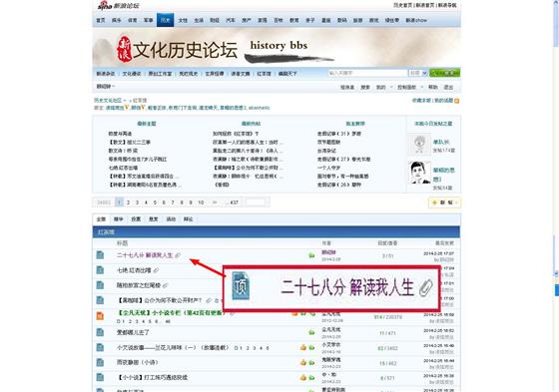Expand the username dropdown below the sub-navigation
559x392 pixels.
(106, 86)
